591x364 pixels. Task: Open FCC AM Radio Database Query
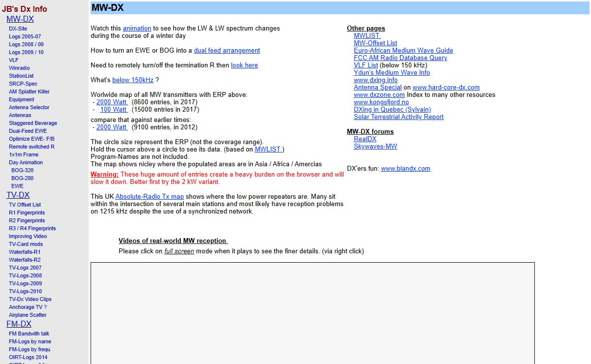pyautogui.click(x=400, y=58)
